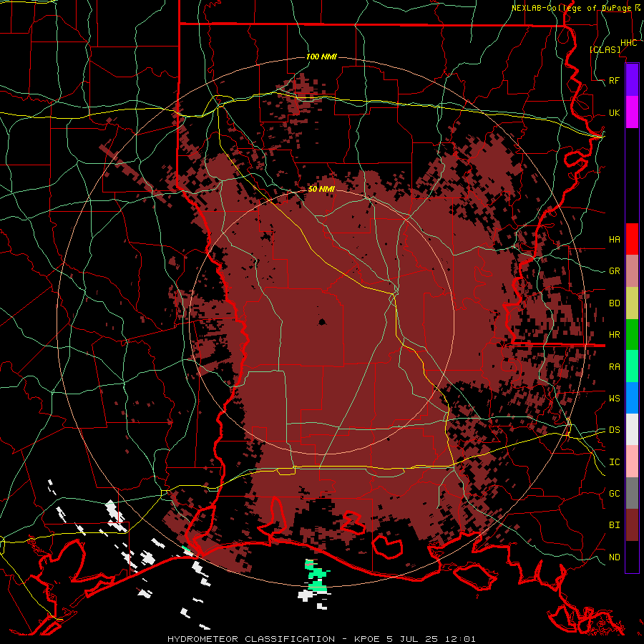Choose the gray GC legend swatch
The image size is (644, 644).
coord(632,493)
